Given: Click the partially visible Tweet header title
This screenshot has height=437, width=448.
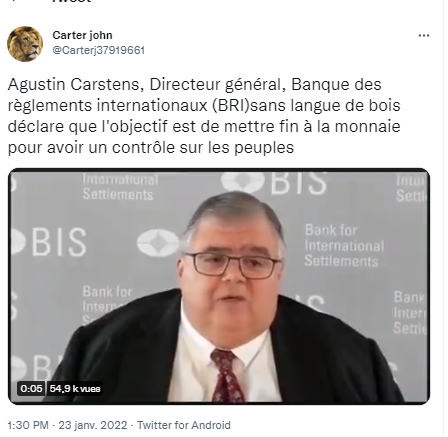Looking at the screenshot, I should tap(72, 2).
